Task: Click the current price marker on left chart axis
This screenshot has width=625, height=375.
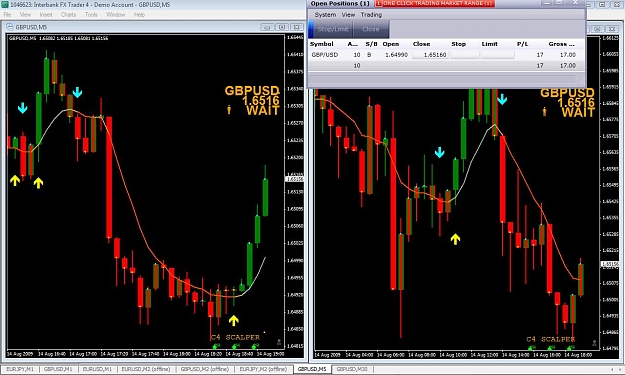Action: 295,179
